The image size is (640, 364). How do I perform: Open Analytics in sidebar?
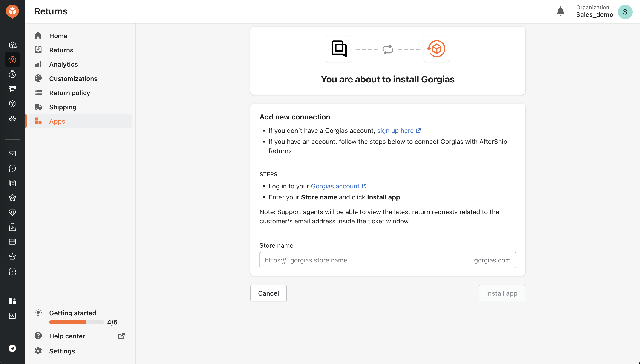tap(80, 64)
